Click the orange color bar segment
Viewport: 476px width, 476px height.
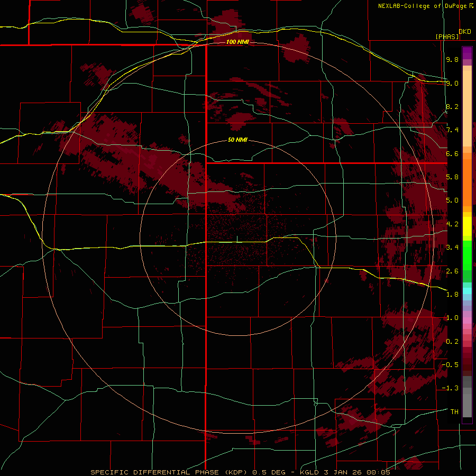pyautogui.click(x=467, y=182)
